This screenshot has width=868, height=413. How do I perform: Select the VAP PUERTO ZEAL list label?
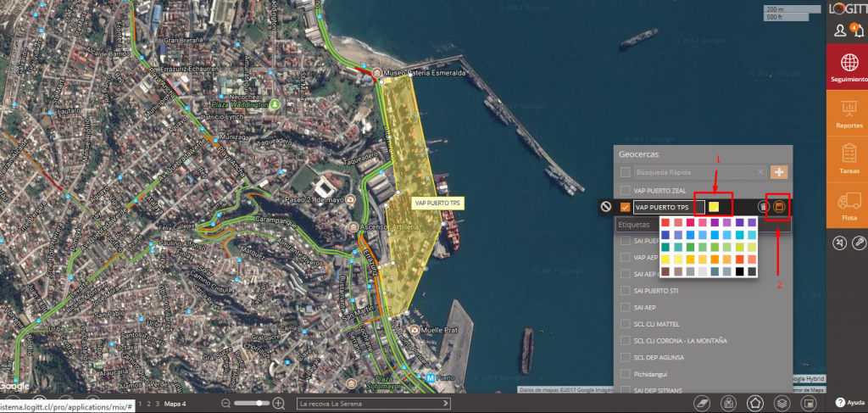pyautogui.click(x=659, y=190)
